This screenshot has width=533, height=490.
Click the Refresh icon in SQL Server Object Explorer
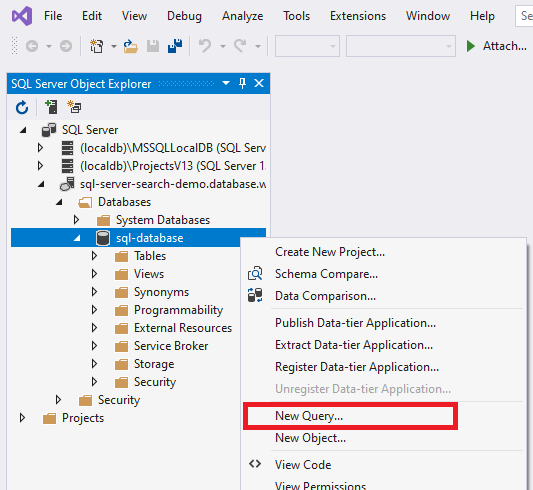pyautogui.click(x=22, y=107)
